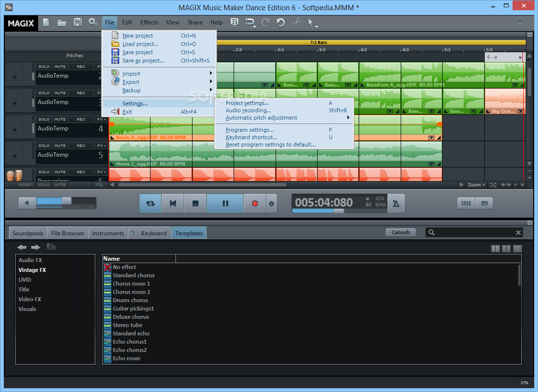This screenshot has width=538, height=392.
Task: Click the RESET MUTE button
Action: point(60,185)
